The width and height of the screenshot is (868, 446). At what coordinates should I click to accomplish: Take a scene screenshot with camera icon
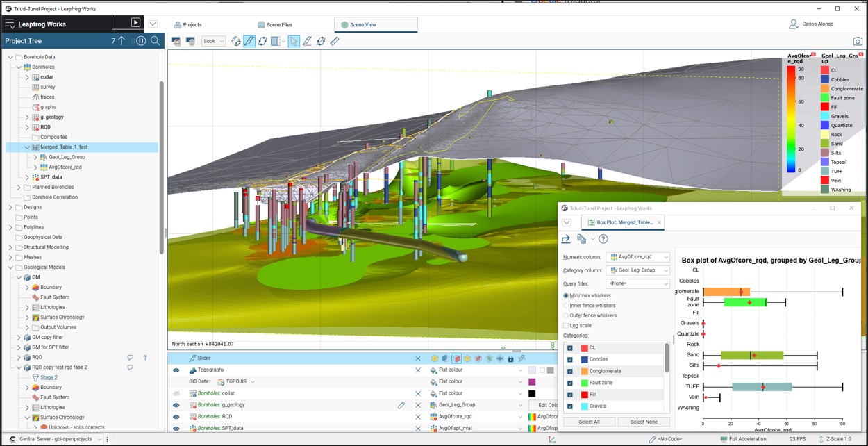point(858,42)
